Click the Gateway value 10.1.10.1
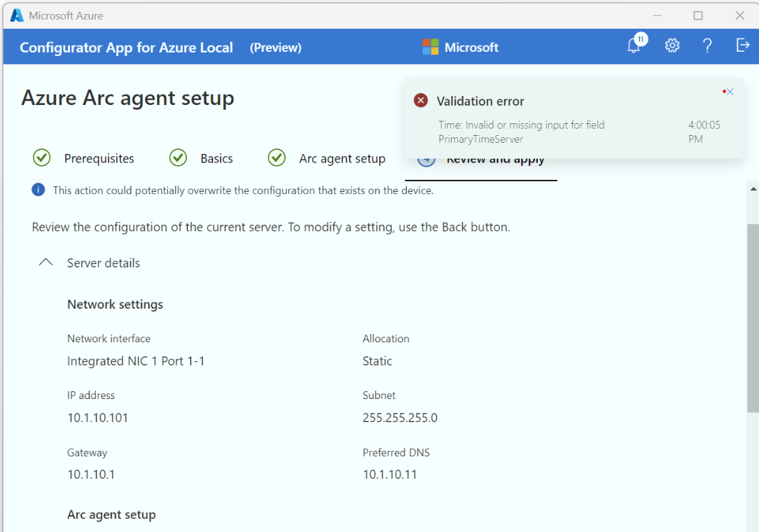The width and height of the screenshot is (759, 532). click(90, 475)
